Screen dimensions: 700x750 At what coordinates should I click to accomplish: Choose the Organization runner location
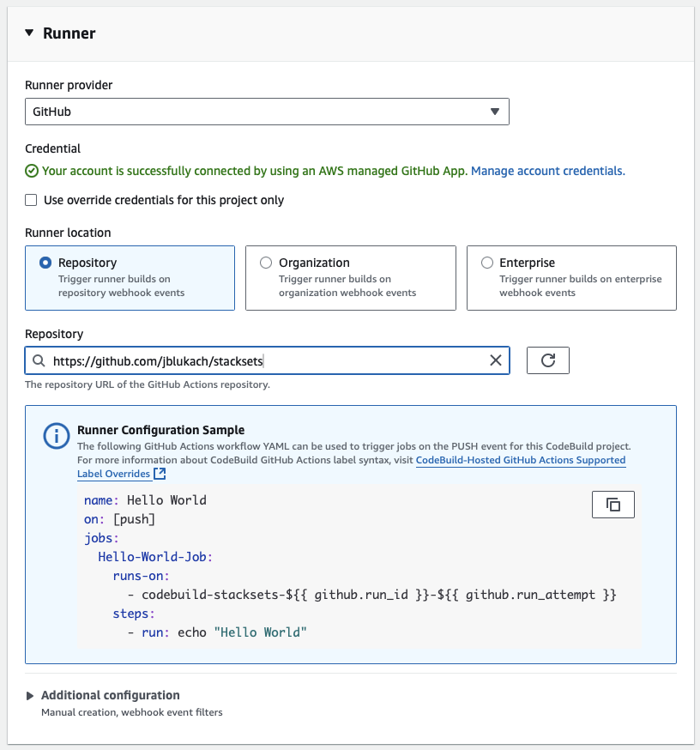click(x=266, y=263)
